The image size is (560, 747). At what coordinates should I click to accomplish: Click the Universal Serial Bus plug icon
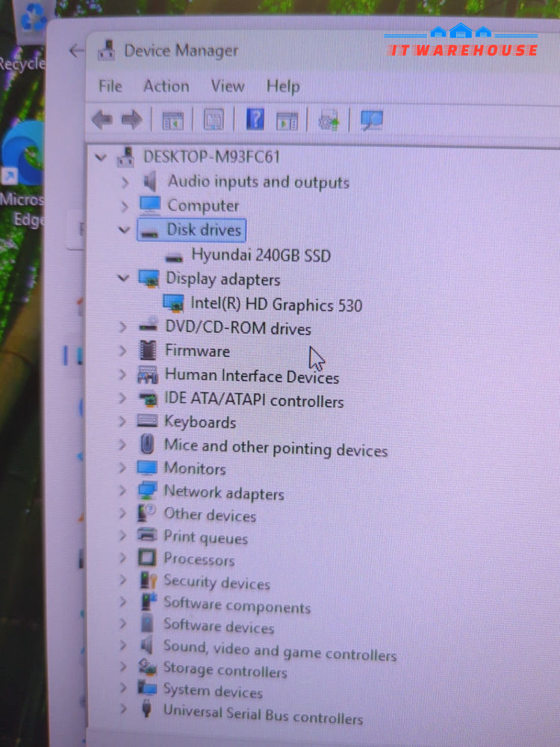(x=147, y=709)
